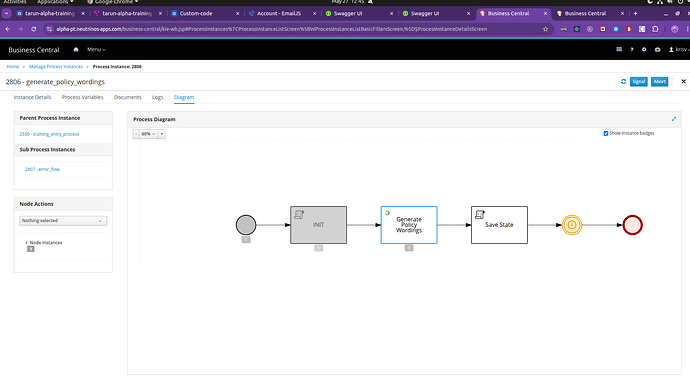Select the Diagram tab
Viewport: 690px width, 388px height.
coord(184,97)
